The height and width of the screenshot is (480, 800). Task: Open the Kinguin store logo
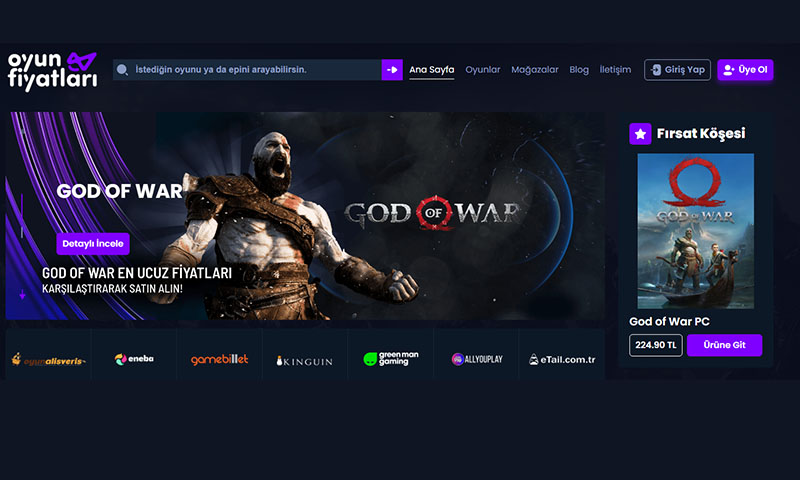(x=305, y=361)
